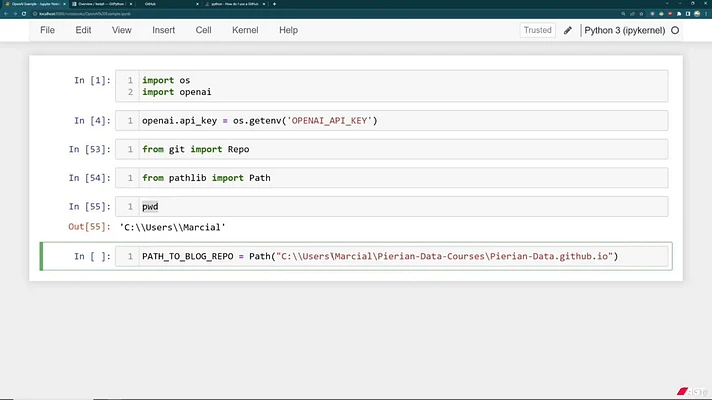Close the GitPython Overview tab
This screenshot has width=712, height=400.
(x=131, y=4)
